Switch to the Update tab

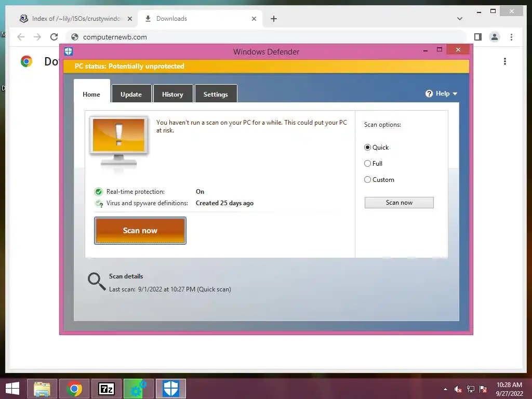(131, 94)
